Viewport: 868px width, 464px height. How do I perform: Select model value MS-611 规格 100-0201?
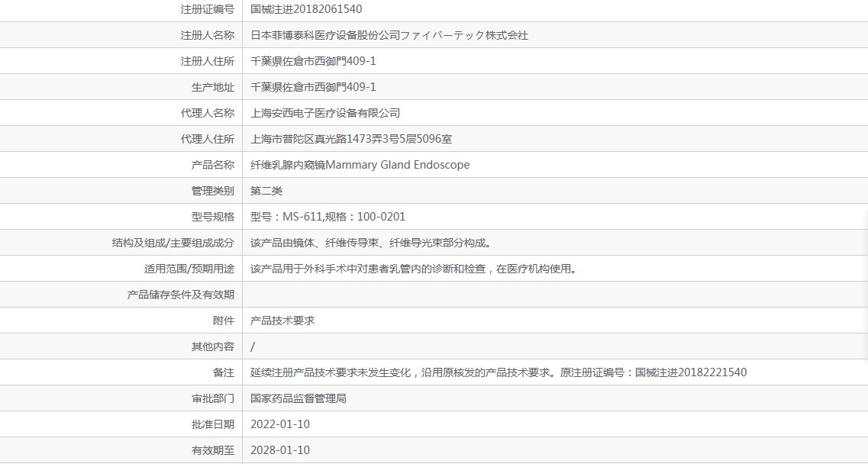click(x=328, y=217)
